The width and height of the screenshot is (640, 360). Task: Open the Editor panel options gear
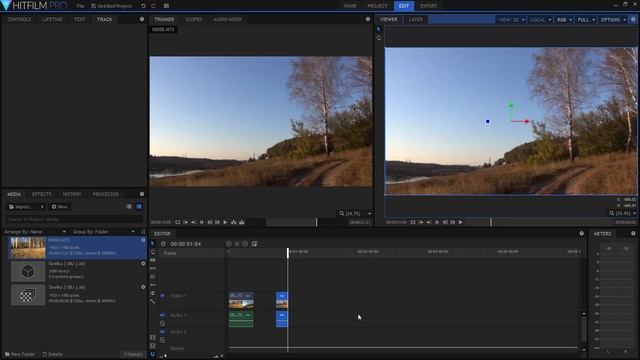pos(582,233)
